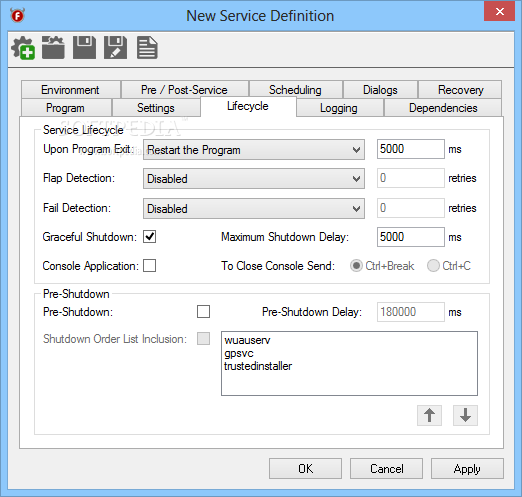Viewport: 522px width, 497px height.
Task: Expand the Upon Program Exit dropdown
Action: pyautogui.click(x=254, y=150)
